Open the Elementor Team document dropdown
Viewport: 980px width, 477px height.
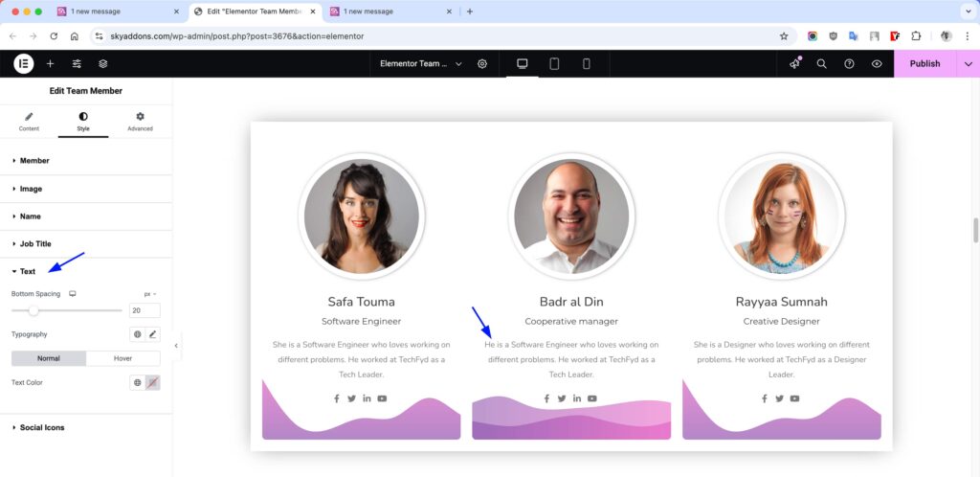420,64
